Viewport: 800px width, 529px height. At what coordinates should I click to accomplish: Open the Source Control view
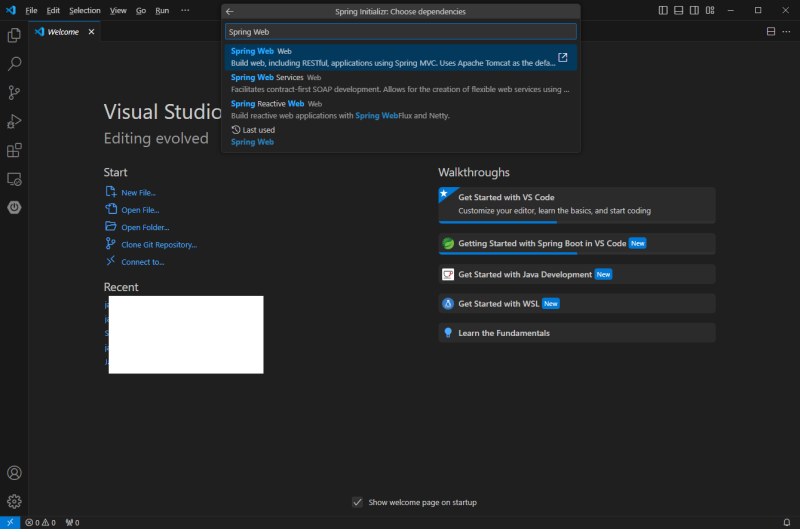click(x=14, y=92)
